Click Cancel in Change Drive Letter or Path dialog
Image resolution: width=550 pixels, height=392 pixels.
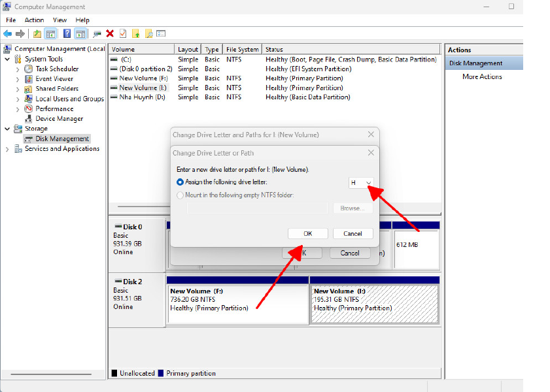[352, 234]
